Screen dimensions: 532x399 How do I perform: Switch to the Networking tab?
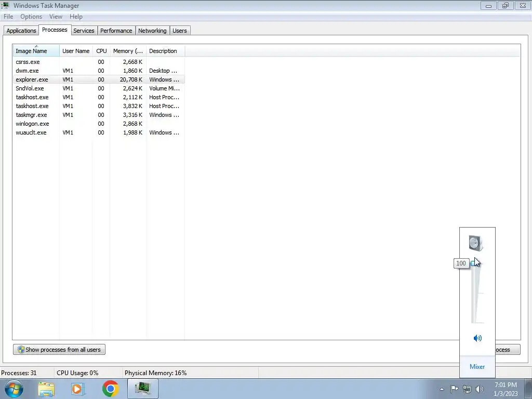click(x=152, y=31)
